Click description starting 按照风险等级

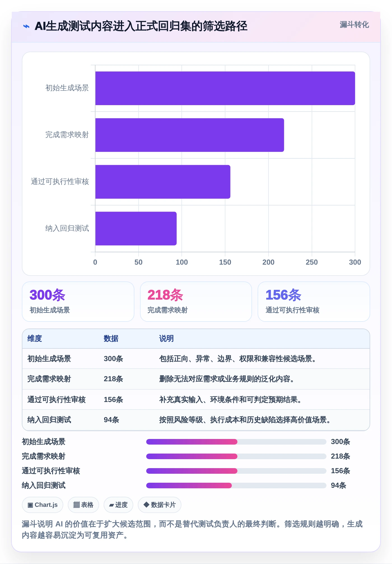click(x=245, y=420)
